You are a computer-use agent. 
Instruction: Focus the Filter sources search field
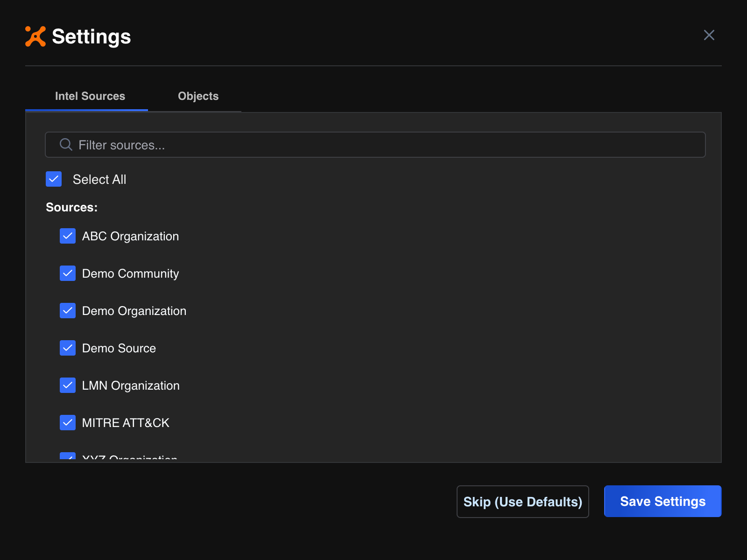pos(375,145)
